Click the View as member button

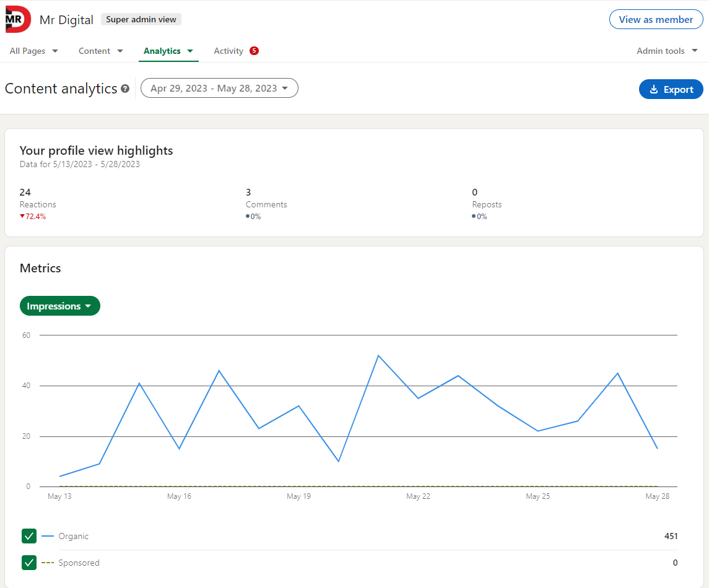tap(656, 19)
